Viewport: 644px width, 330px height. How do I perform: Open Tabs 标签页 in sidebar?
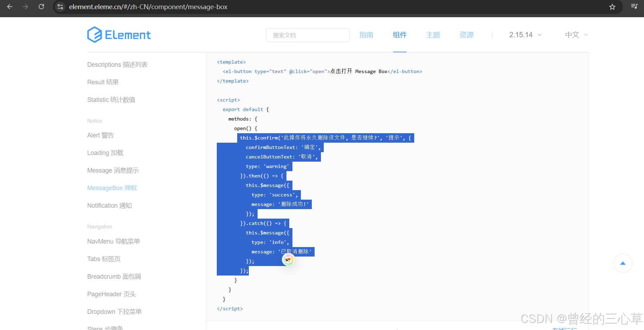pos(104,259)
